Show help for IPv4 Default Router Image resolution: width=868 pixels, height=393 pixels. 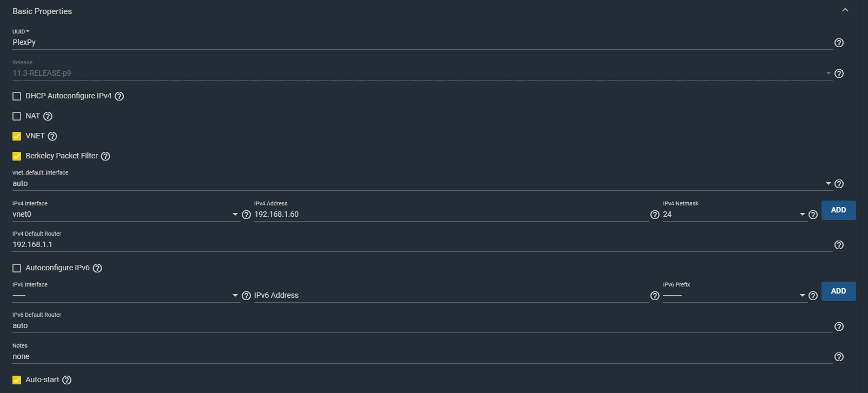[839, 245]
